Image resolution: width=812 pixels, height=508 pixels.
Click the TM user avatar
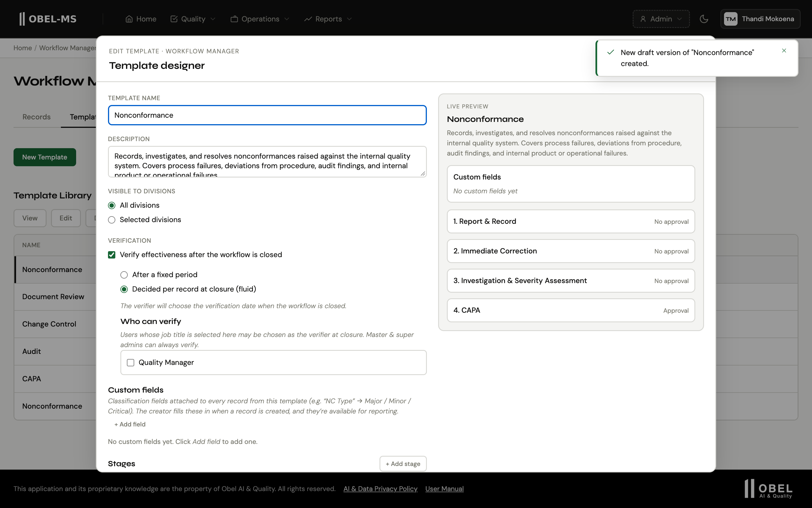731,19
